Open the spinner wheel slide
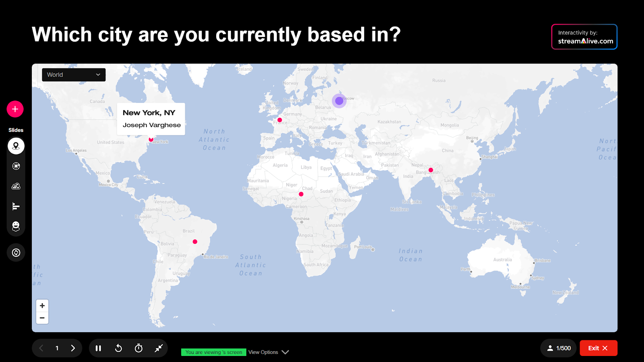 click(x=16, y=166)
